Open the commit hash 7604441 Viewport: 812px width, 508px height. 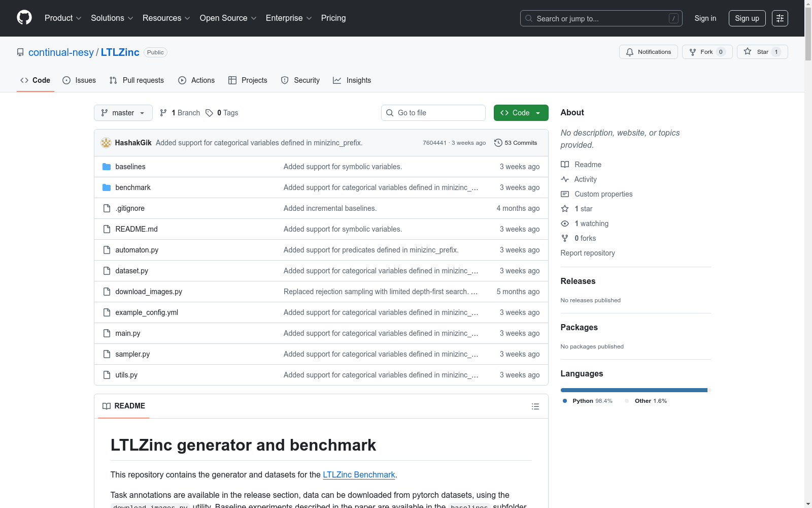tap(434, 143)
